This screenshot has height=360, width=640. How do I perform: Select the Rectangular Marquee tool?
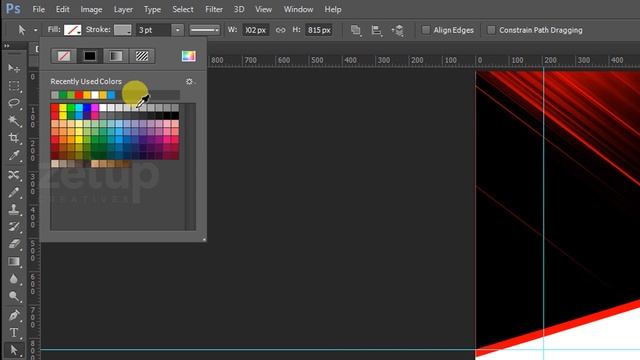click(14, 86)
